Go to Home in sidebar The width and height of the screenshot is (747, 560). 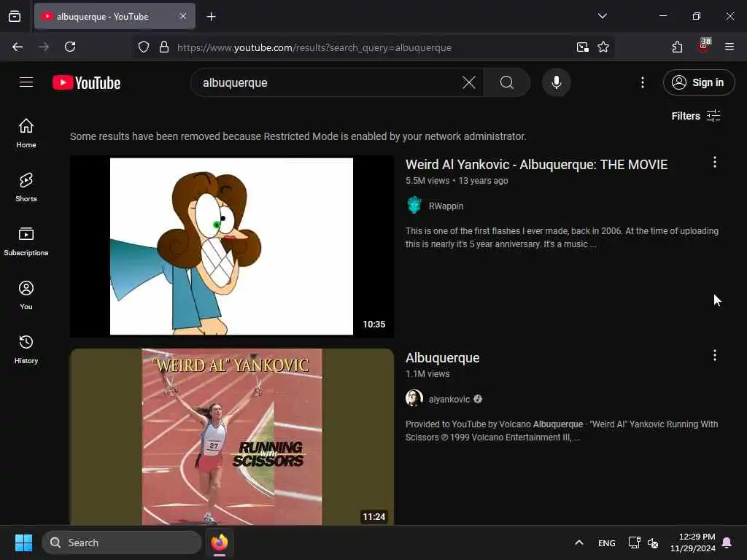tap(26, 133)
